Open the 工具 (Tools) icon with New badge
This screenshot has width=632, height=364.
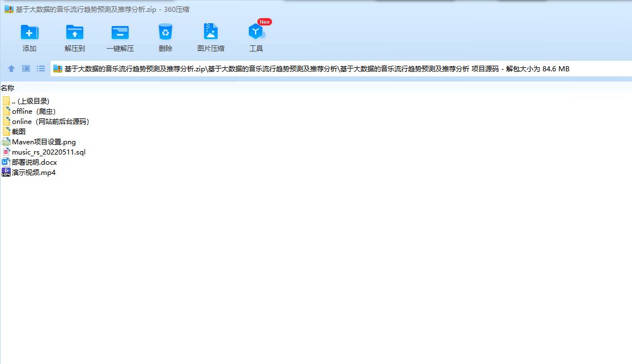(256, 31)
